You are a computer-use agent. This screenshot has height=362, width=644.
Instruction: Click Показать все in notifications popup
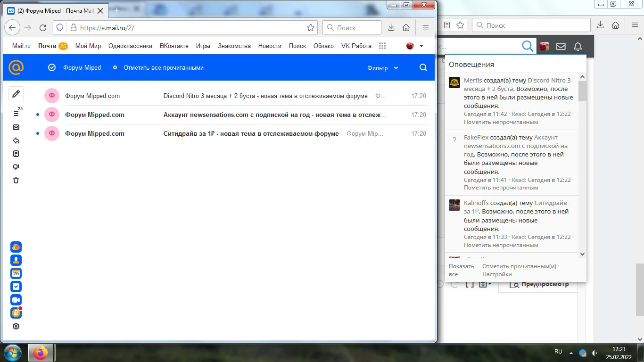(x=462, y=270)
